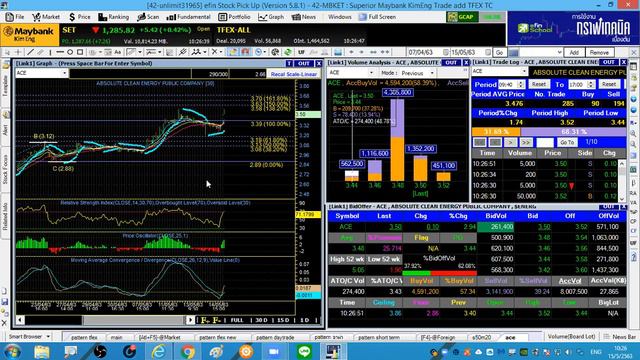The height and width of the screenshot is (360, 640).
Task: Click the F- zoom out chart button
Action: pos(217,320)
